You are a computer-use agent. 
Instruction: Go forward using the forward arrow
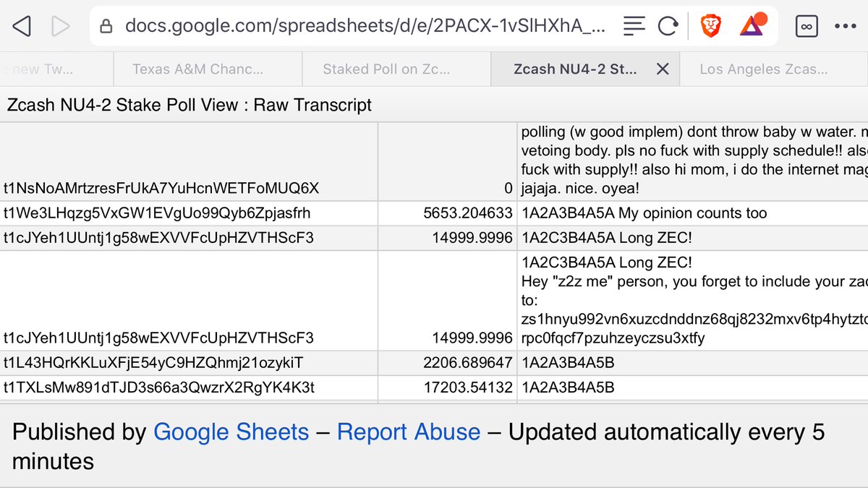pyautogui.click(x=61, y=27)
